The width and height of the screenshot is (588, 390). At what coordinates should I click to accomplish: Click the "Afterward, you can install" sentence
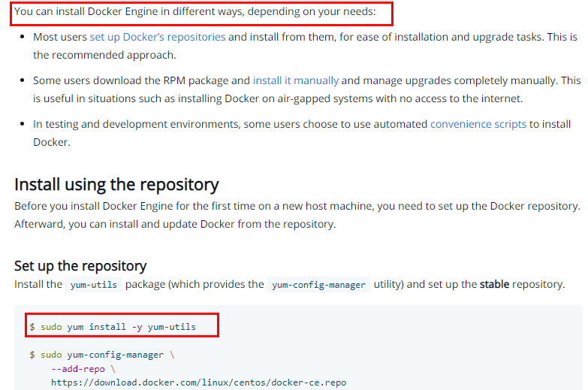pos(175,224)
